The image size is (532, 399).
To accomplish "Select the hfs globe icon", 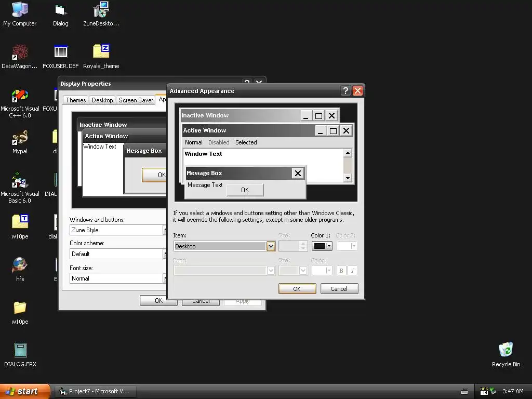I will [x=20, y=270].
